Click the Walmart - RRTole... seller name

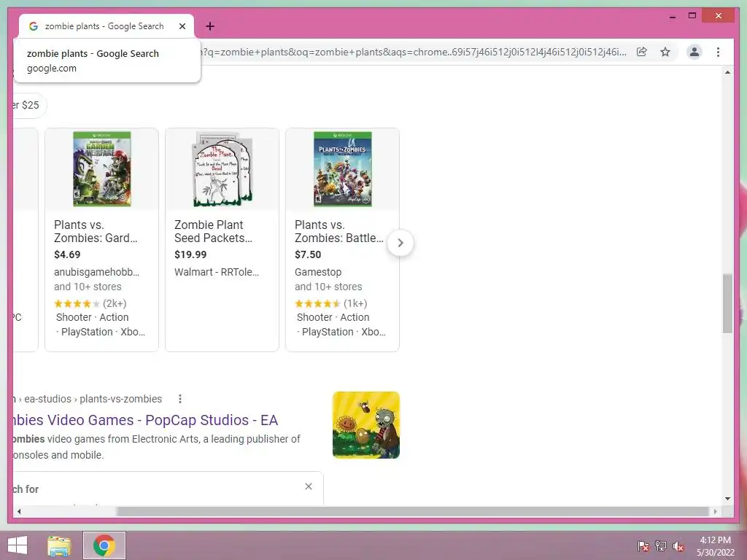tap(217, 272)
